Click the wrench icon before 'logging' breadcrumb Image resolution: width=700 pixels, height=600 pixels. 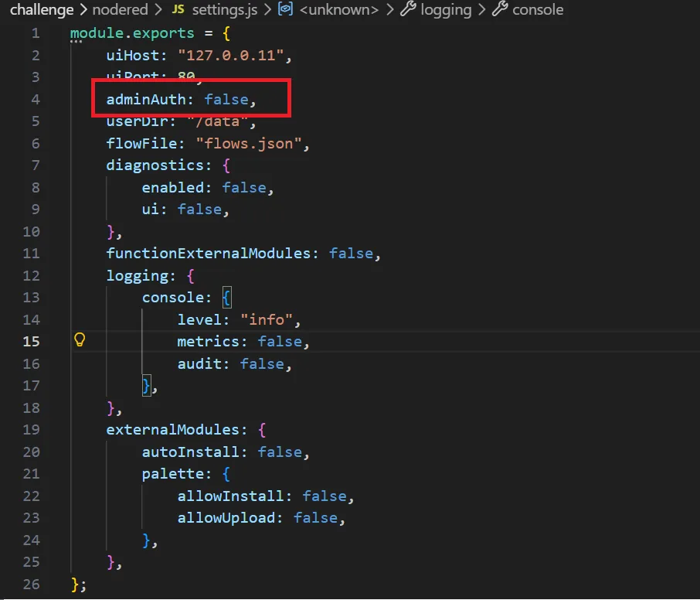coord(408,9)
